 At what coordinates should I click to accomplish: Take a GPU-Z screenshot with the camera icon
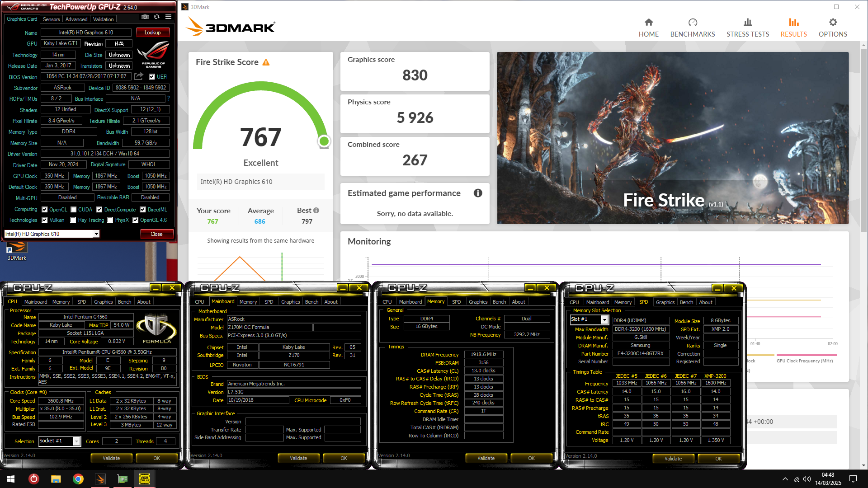pos(145,17)
